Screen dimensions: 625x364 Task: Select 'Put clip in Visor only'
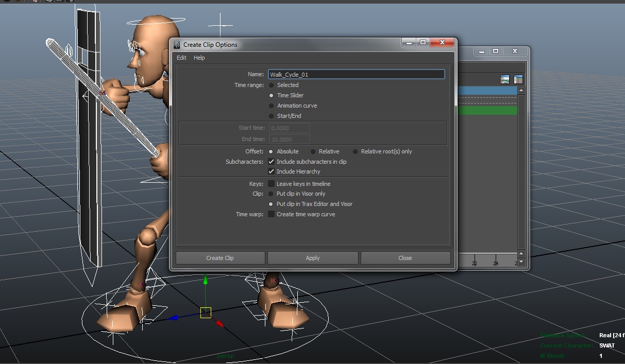[x=271, y=194]
